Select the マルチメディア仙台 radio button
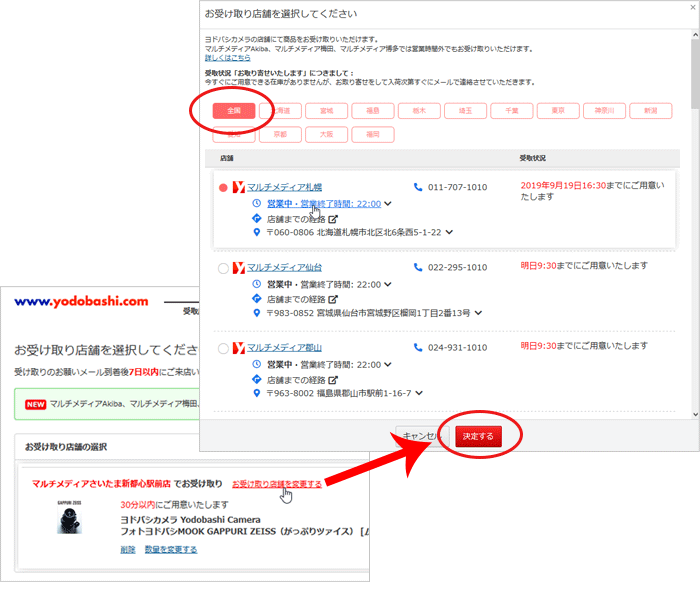 pos(223,268)
